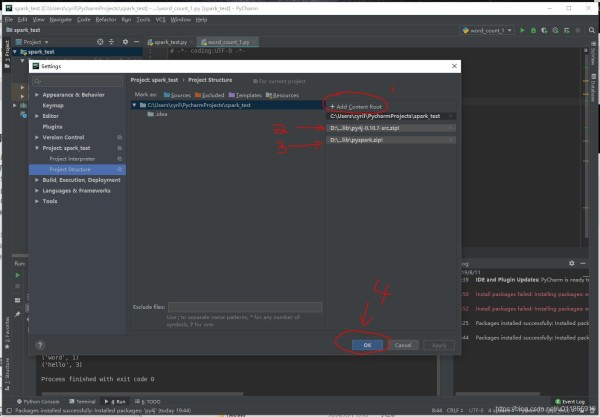Expand Appearance & Behavior settings
Viewport: 600px width, 417px height.
37,94
